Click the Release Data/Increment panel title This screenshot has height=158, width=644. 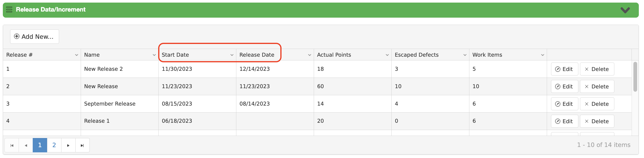pos(51,10)
